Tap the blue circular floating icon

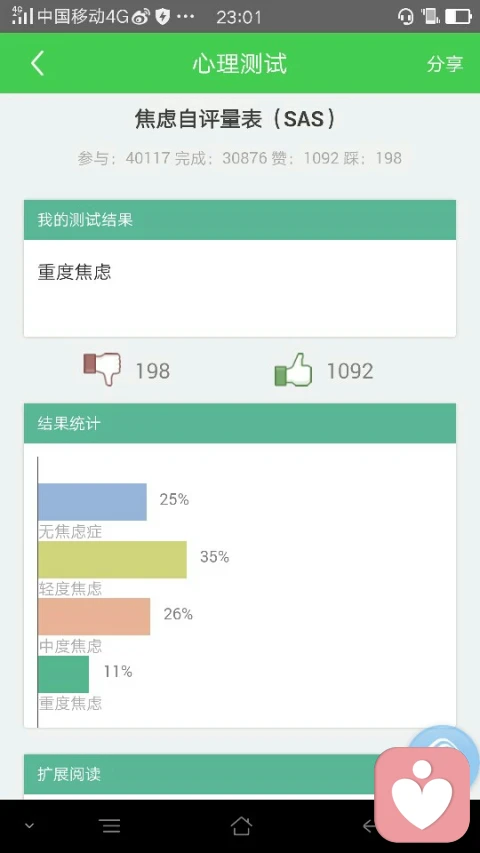pos(445,741)
